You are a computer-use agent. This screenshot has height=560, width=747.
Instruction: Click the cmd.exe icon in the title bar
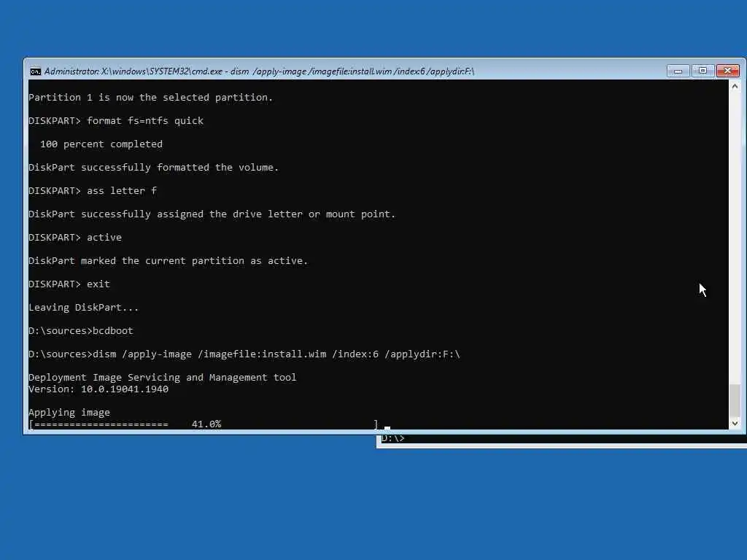pos(35,71)
